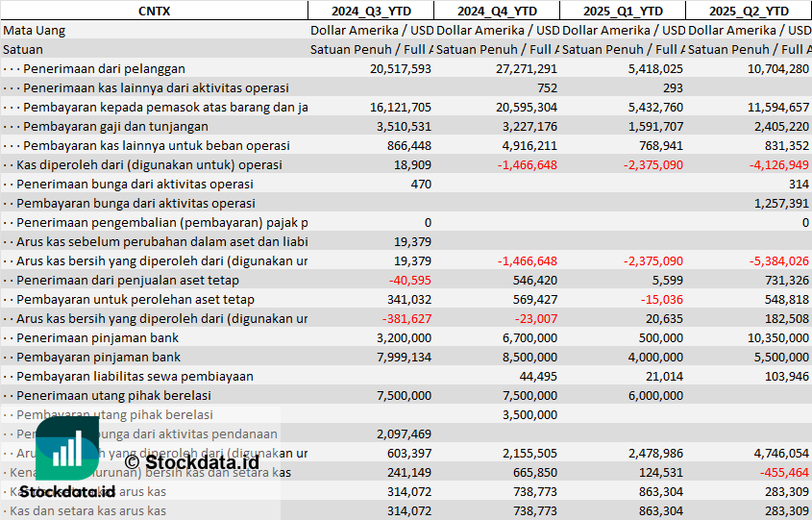Select red value -455,464
The height and width of the screenshot is (520, 812).
click(784, 472)
